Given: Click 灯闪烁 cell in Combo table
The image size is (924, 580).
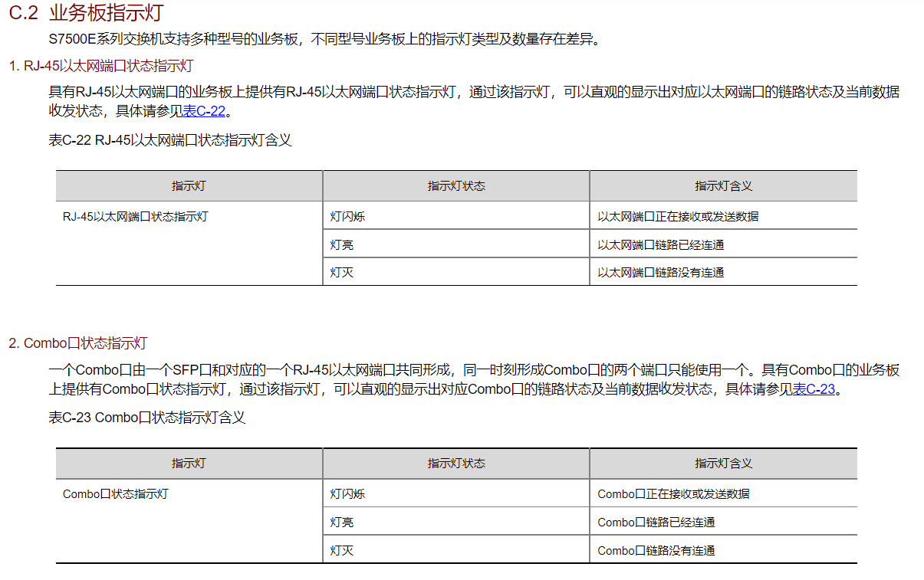Looking at the screenshot, I should pos(456,493).
